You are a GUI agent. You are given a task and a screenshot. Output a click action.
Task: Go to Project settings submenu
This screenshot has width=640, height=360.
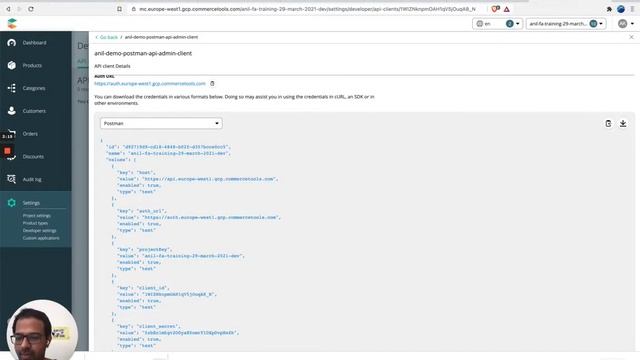(37, 216)
